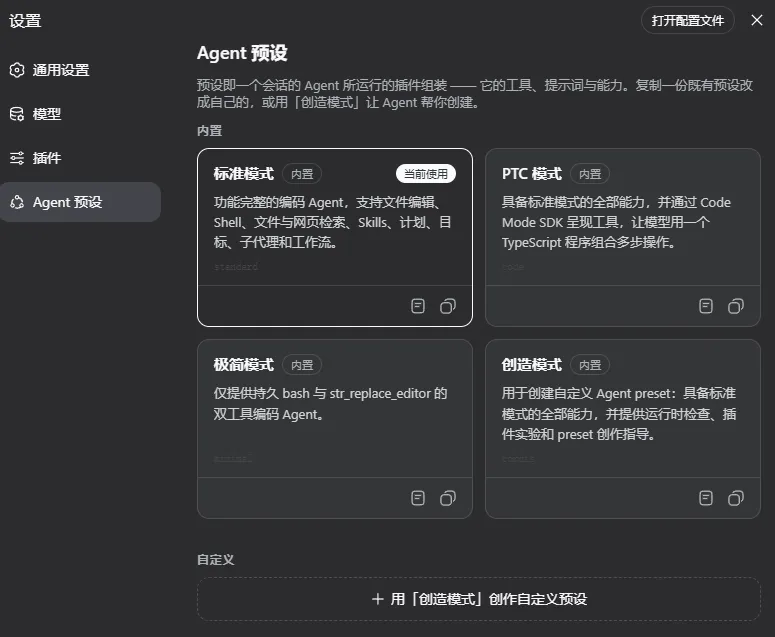Viewport: 775px width, 637px height.
Task: Copy the PTC 模式 preset
Action: (x=736, y=306)
